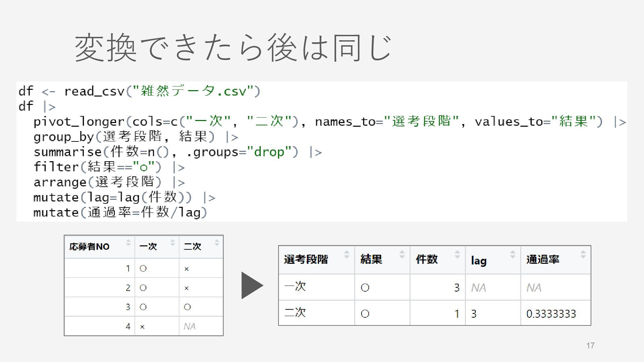Viewport: 644px width, 362px height.
Task: Click the 件数 value 3 in 一次 row
Action: tap(457, 288)
